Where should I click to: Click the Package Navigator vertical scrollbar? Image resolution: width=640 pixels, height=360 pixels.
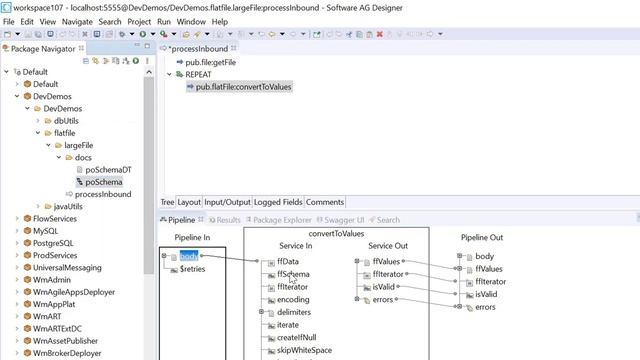click(x=149, y=176)
